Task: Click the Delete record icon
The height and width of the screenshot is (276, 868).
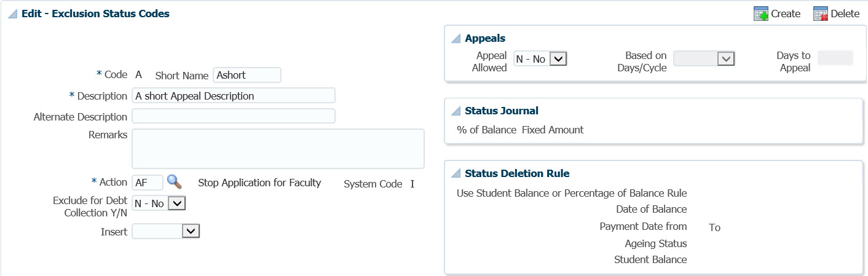Action: [x=821, y=14]
